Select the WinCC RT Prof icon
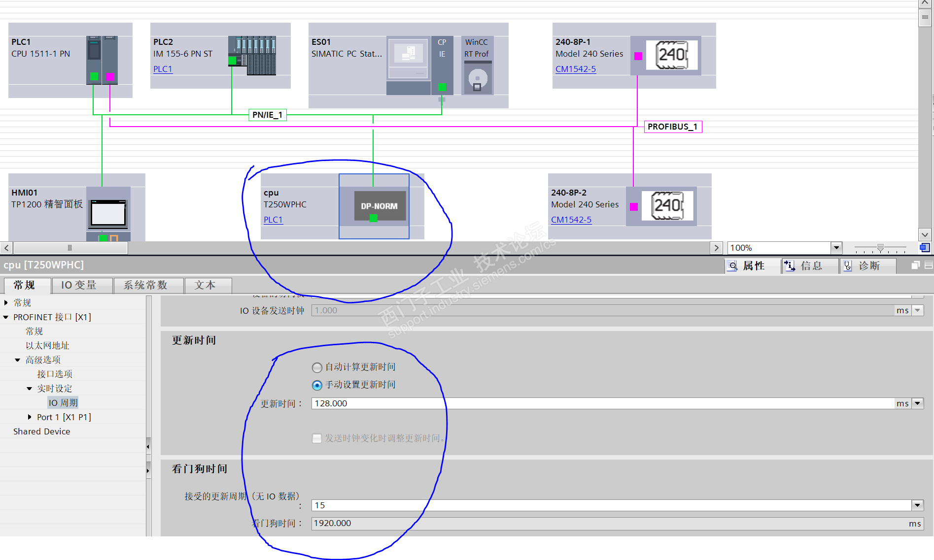Viewport: 934px width, 560px height. pos(477,65)
